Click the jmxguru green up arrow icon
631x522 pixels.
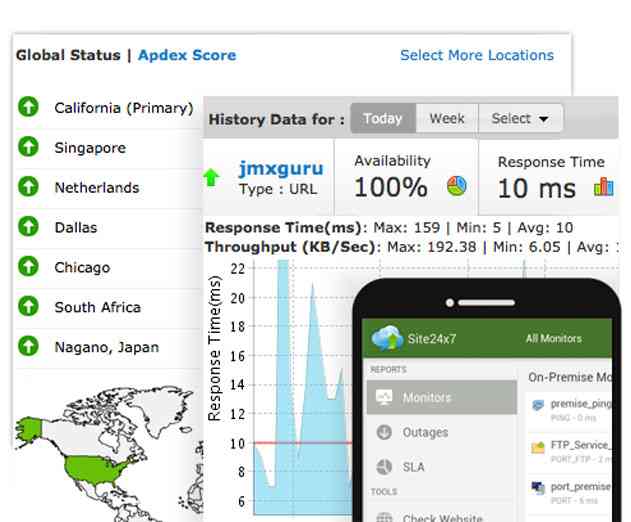[212, 177]
